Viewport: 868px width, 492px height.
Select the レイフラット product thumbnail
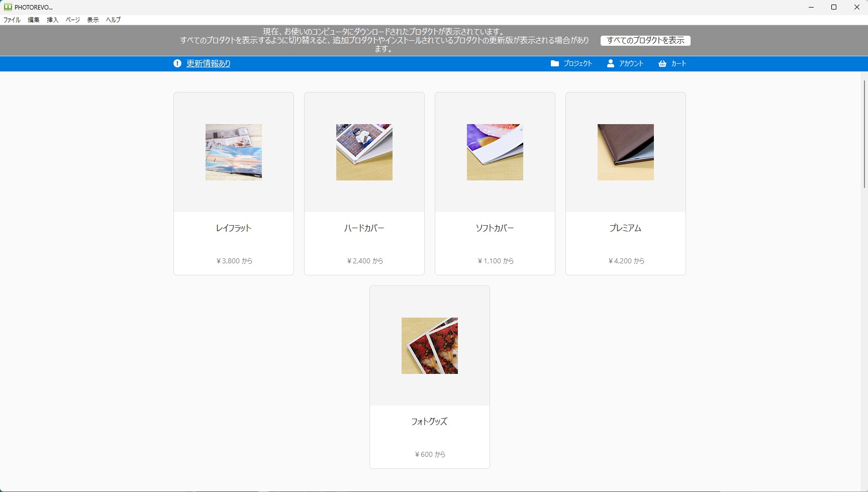[234, 152]
